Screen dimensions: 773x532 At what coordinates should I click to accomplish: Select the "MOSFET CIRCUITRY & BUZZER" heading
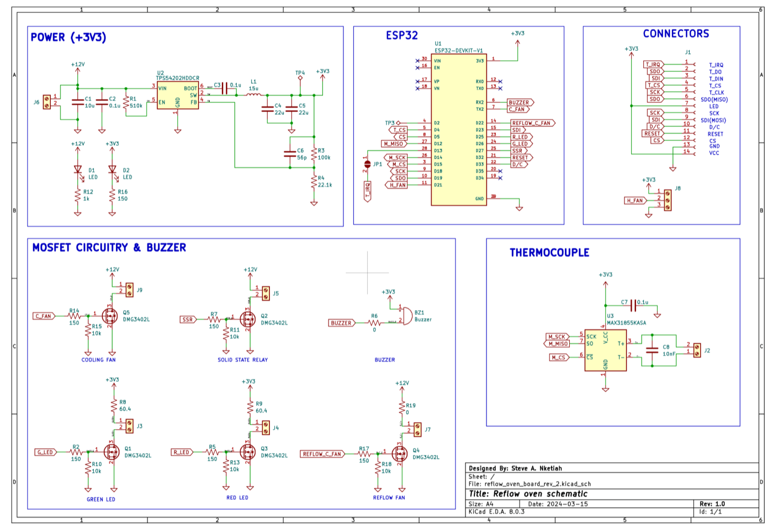click(109, 248)
